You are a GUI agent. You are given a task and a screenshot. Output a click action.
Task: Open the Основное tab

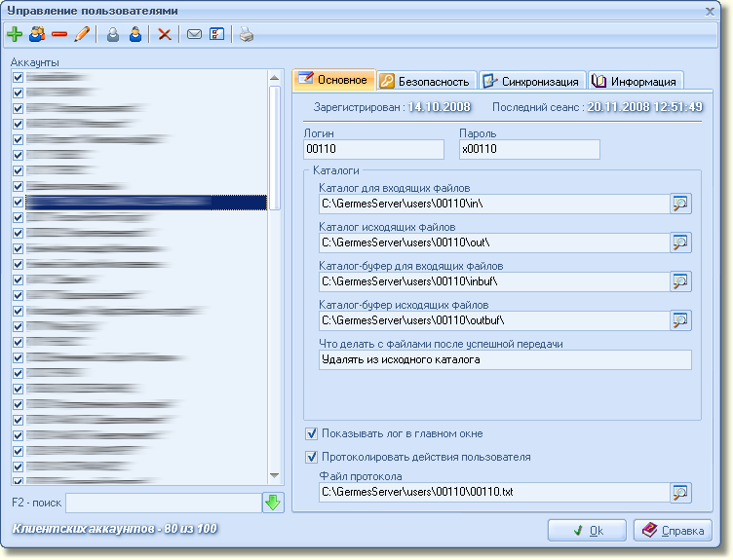click(334, 80)
